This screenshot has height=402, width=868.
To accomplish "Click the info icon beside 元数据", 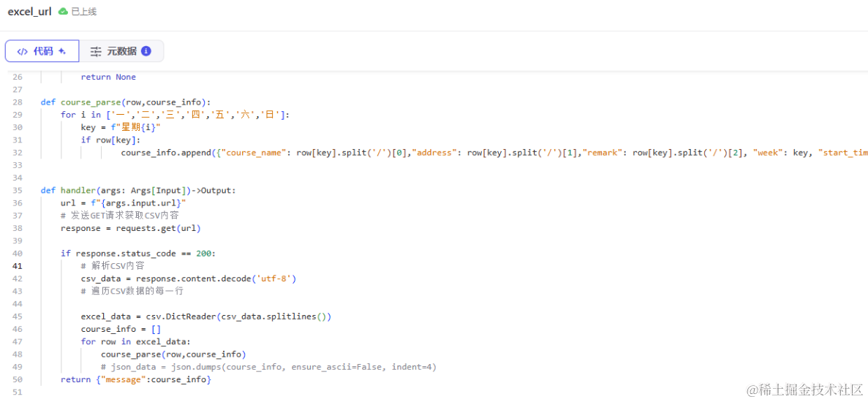I will tap(146, 51).
